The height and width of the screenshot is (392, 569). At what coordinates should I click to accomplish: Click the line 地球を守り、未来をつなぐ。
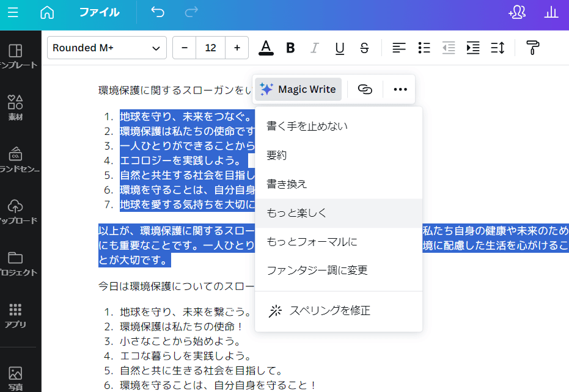pos(186,117)
